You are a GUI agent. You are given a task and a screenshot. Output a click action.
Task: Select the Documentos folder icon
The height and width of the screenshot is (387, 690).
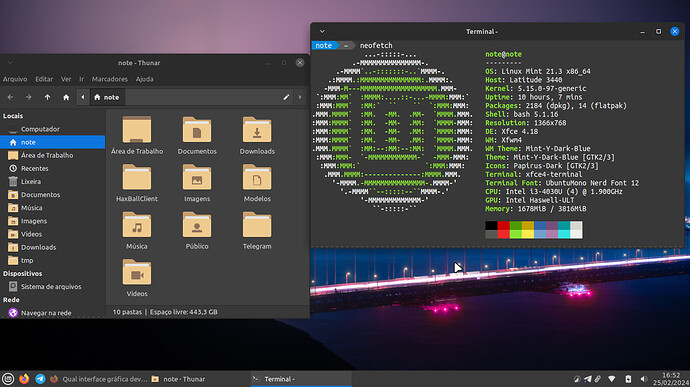point(197,130)
